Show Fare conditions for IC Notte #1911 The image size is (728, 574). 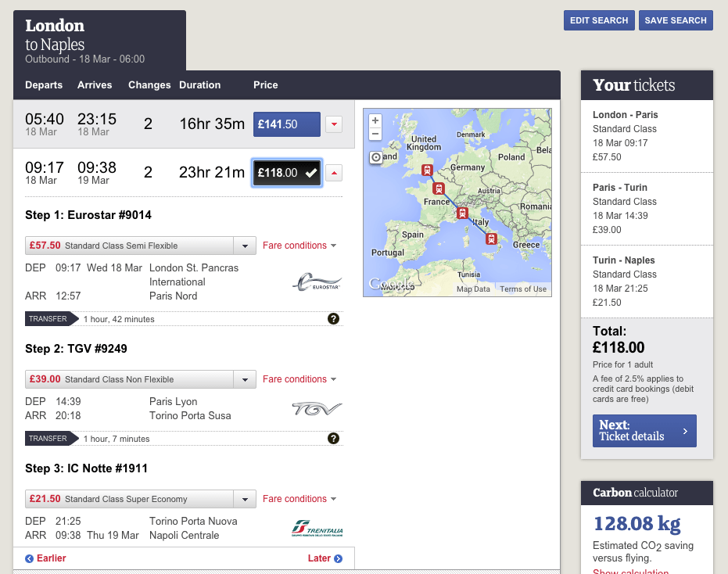coord(299,499)
